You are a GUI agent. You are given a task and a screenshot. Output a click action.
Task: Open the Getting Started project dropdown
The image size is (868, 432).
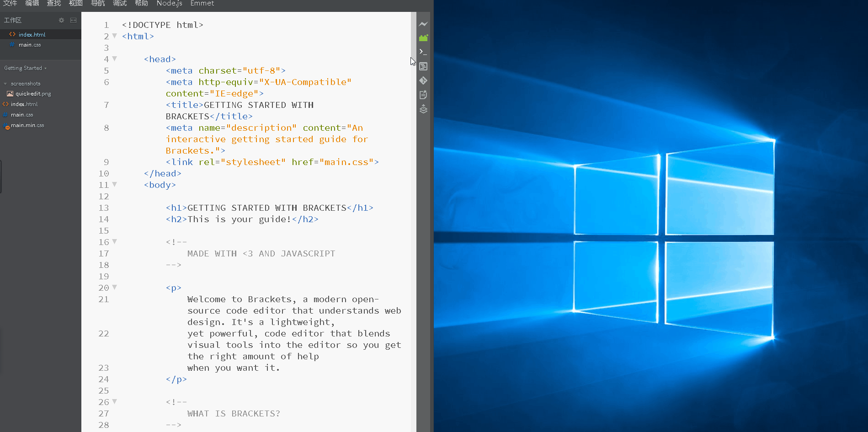[25, 68]
